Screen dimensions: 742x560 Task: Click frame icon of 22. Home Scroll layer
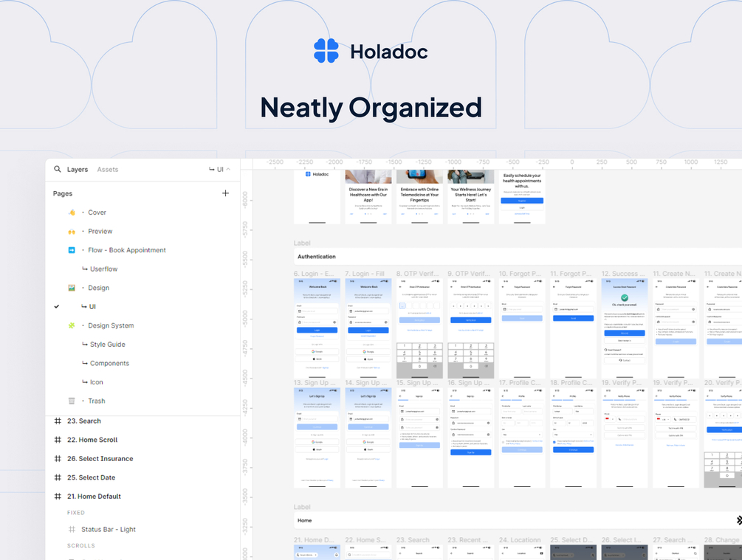[x=58, y=440]
